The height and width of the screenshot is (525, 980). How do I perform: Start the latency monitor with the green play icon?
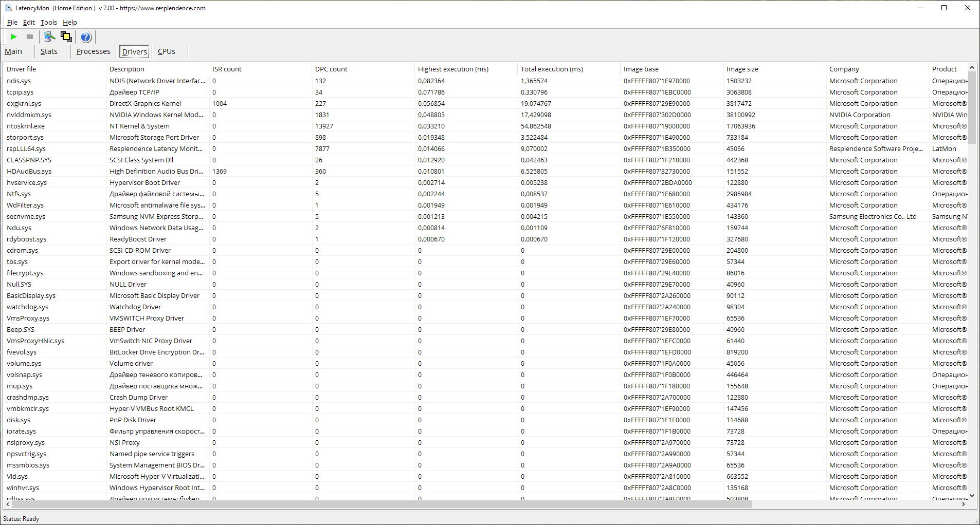(x=14, y=37)
